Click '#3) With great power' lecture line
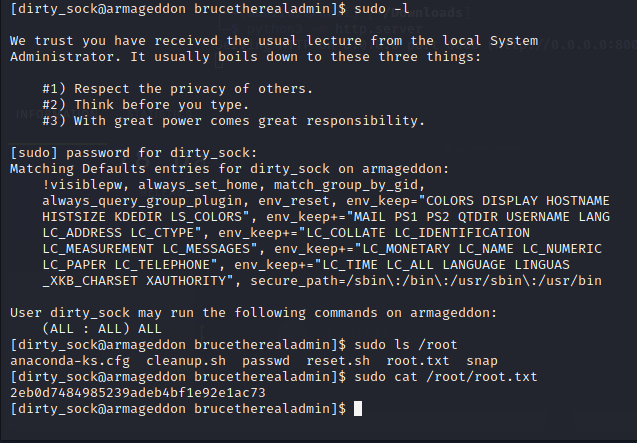 [234, 121]
